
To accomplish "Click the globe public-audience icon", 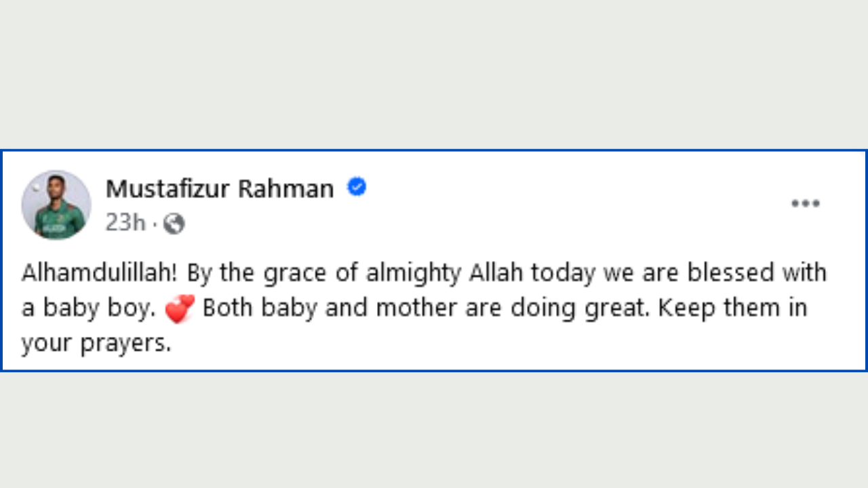I will [174, 224].
